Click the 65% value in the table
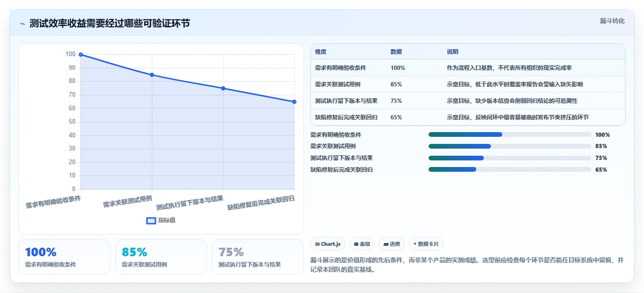 pyautogui.click(x=396, y=117)
